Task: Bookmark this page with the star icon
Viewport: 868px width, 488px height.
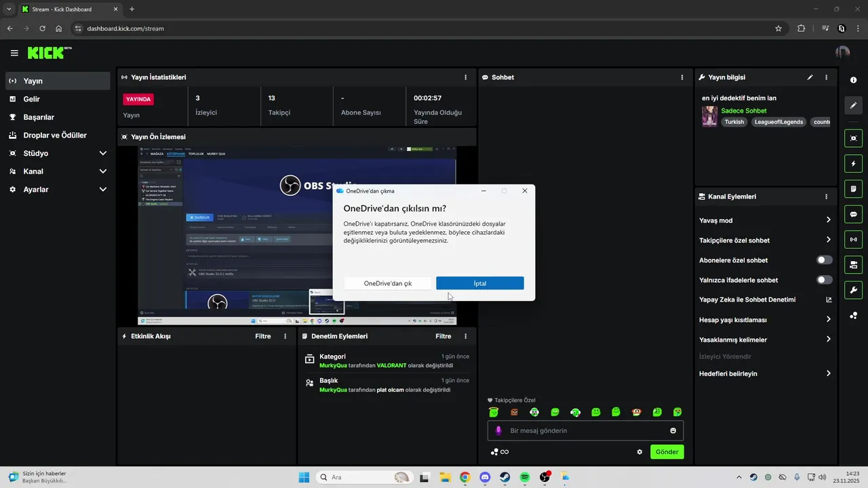Action: tap(778, 28)
